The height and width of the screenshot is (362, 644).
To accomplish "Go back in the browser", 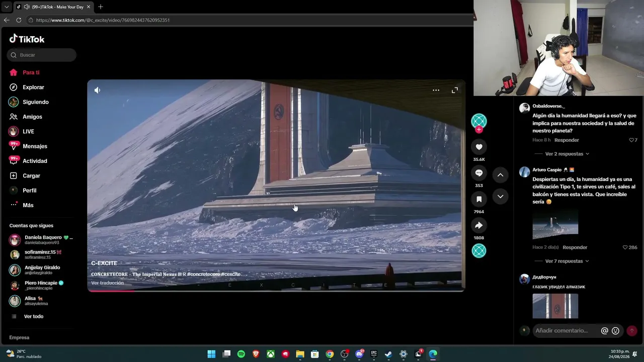I will (7, 20).
